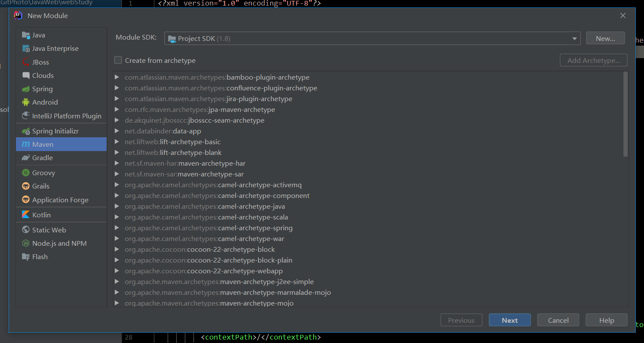Expand bamboo-plugin-archetype entry
This screenshot has height=343, width=644.
[x=117, y=77]
